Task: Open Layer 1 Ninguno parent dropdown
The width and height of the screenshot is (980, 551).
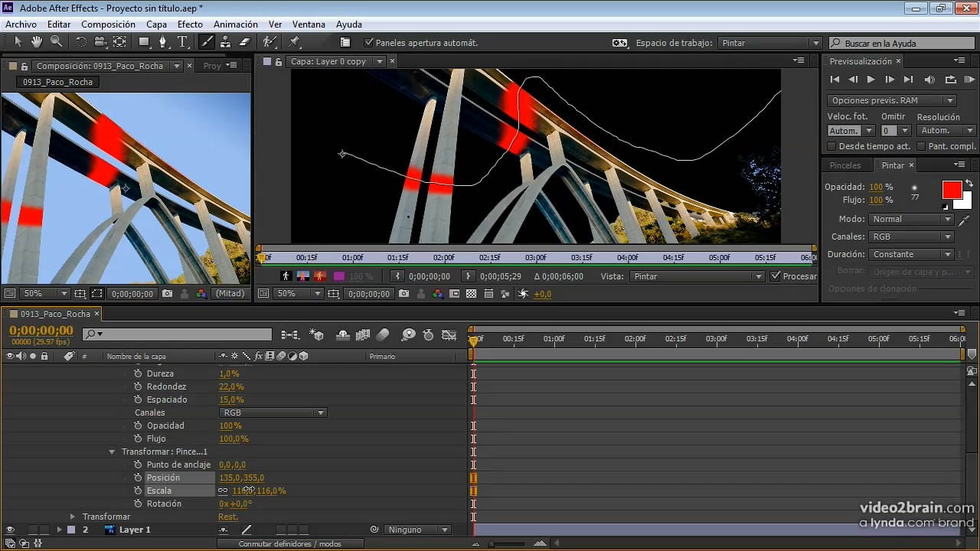Action: click(419, 530)
